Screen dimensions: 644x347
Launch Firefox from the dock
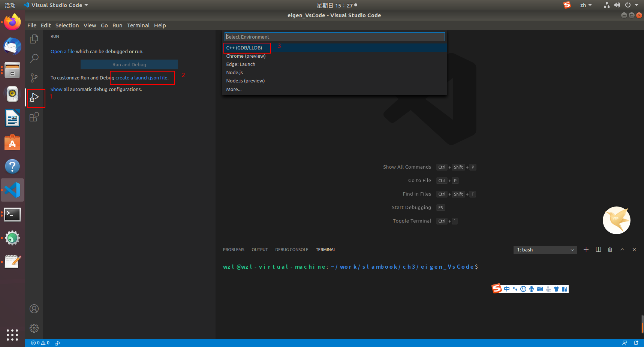(x=12, y=22)
